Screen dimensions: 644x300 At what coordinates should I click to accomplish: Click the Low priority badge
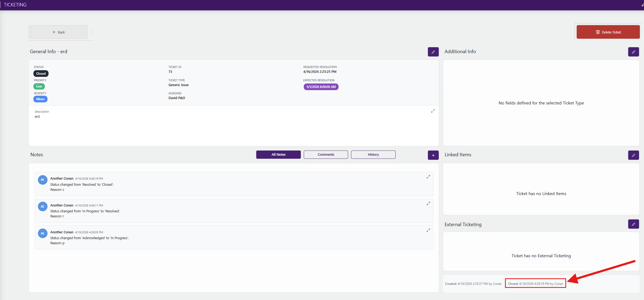pos(39,86)
